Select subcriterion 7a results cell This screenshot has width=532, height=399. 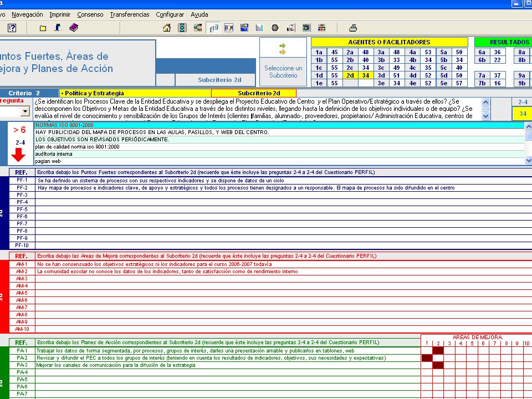tap(482, 75)
